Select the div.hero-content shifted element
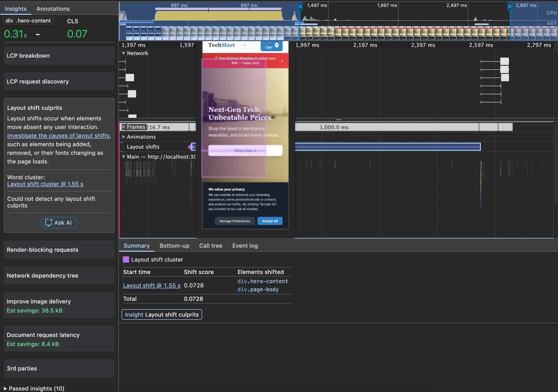Image resolution: width=558 pixels, height=392 pixels. tap(263, 281)
